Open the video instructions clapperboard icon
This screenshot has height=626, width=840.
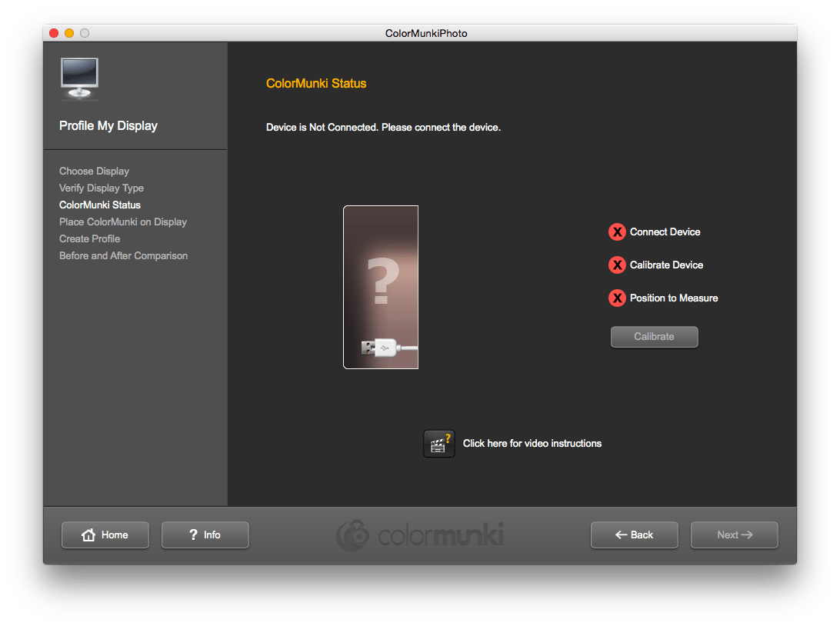[439, 444]
